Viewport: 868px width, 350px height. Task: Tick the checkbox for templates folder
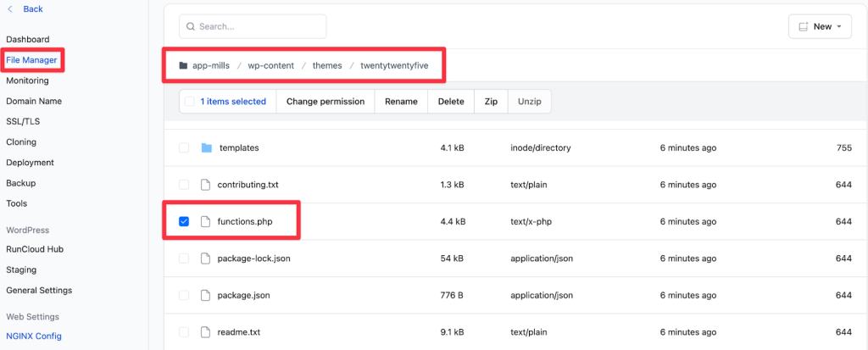184,147
